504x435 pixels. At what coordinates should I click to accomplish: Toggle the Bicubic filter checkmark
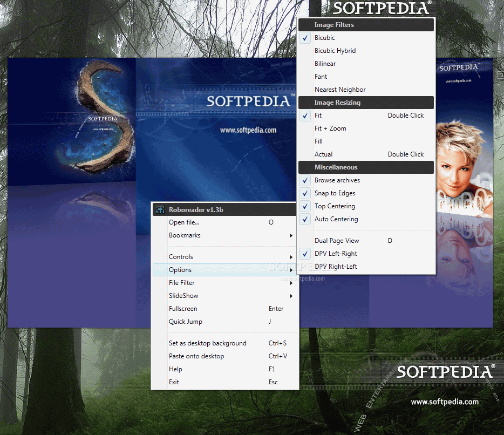click(305, 38)
